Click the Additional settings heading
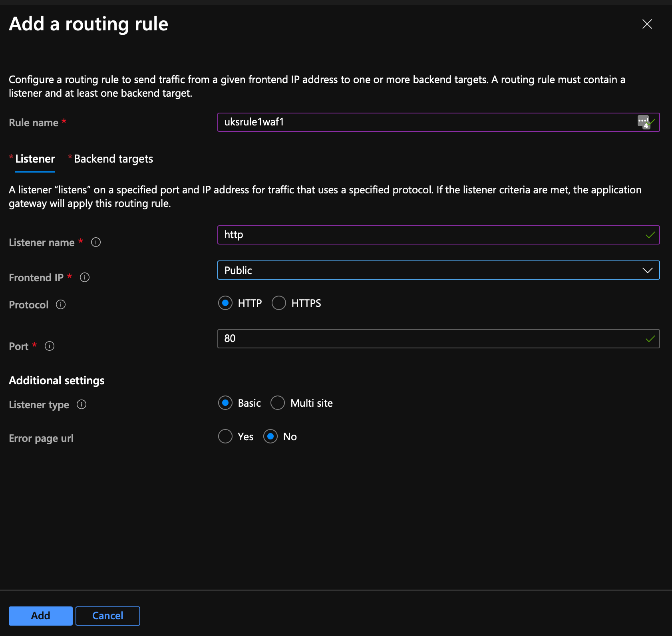This screenshot has width=672, height=636. tap(57, 380)
